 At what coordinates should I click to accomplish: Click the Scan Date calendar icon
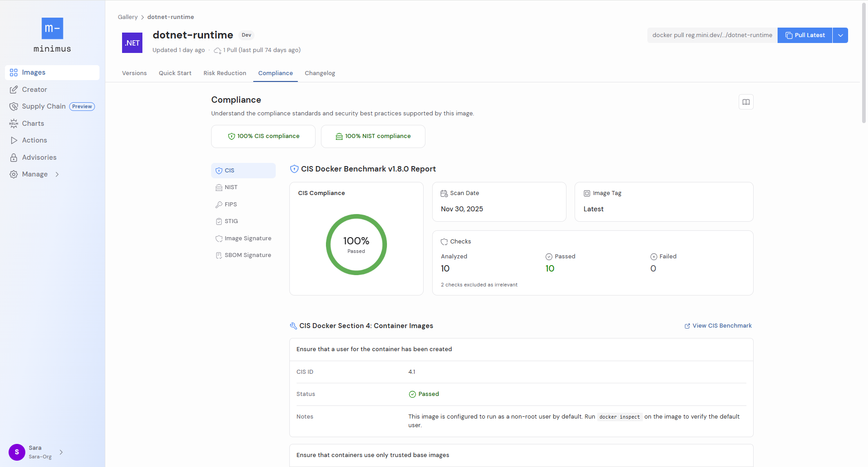click(x=444, y=193)
